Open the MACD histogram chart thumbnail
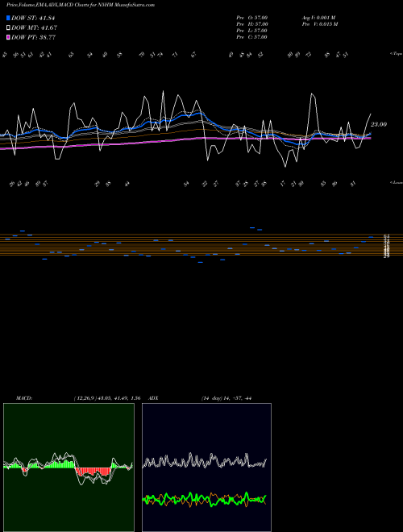Viewport: 403px width, 532px height. [69, 468]
